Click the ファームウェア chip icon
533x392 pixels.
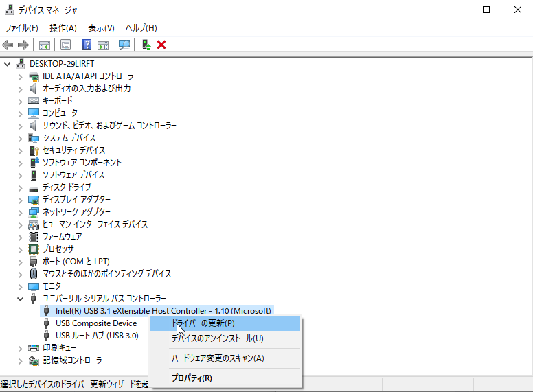34,237
